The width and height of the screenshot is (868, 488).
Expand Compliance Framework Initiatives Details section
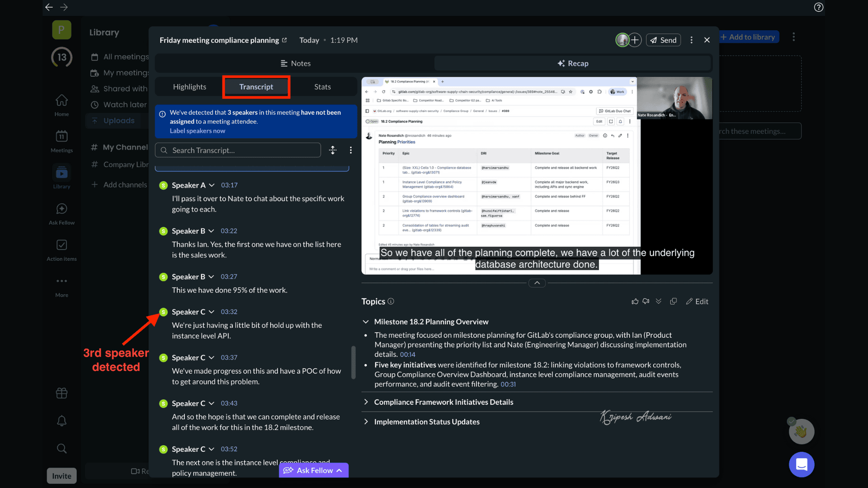click(x=366, y=402)
